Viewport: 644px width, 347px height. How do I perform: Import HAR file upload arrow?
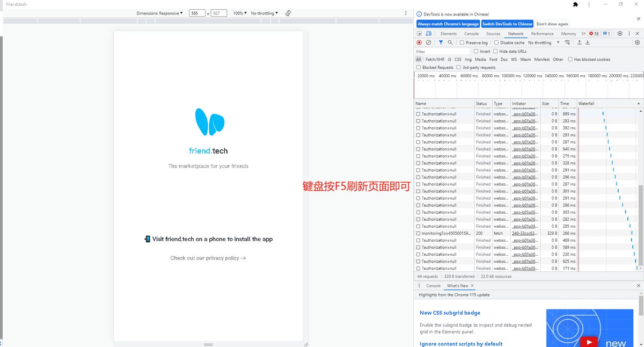580,42
